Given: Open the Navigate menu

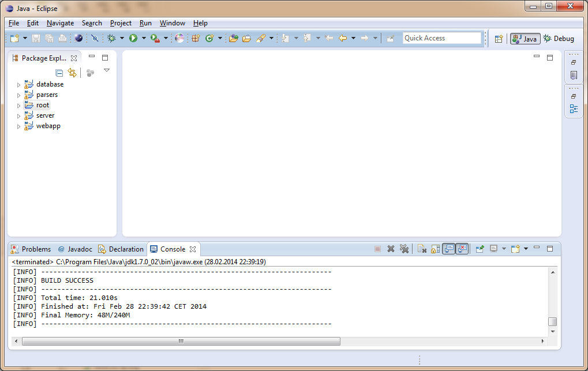Looking at the screenshot, I should tap(59, 23).
